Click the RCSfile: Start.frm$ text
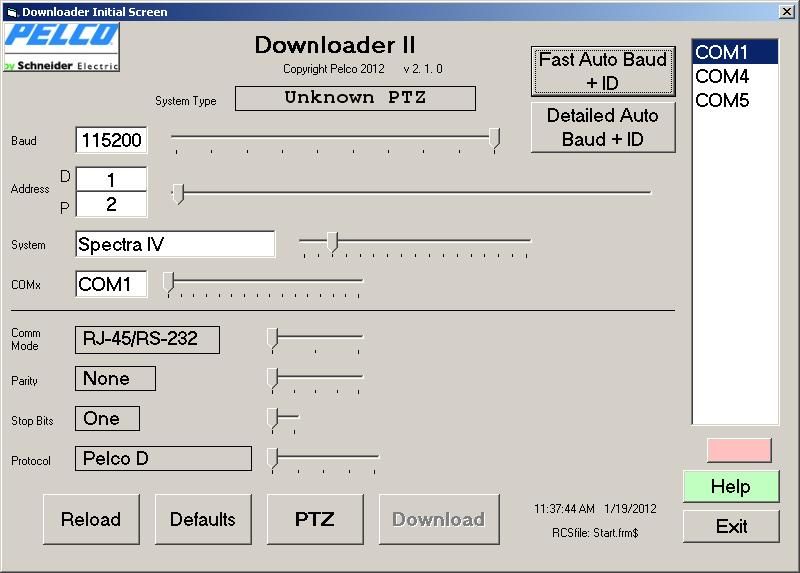800x573 pixels. 595,533
